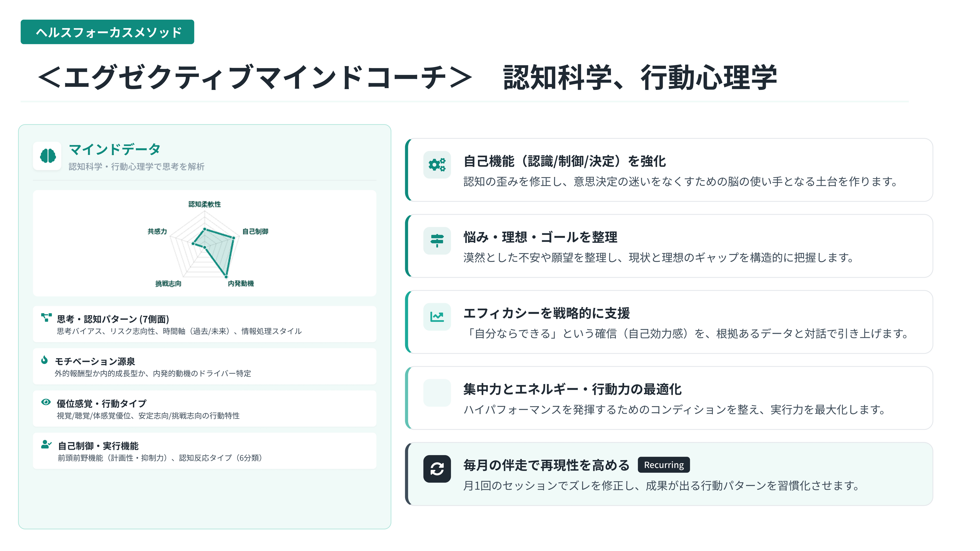Click the flame icon beside モチベーション源泉
Image resolution: width=980 pixels, height=551 pixels.
(44, 360)
